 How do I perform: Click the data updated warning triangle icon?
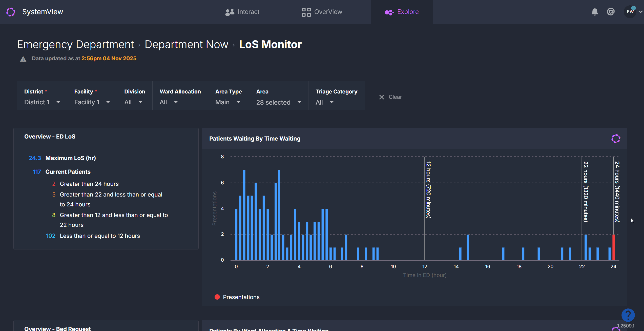pyautogui.click(x=23, y=59)
